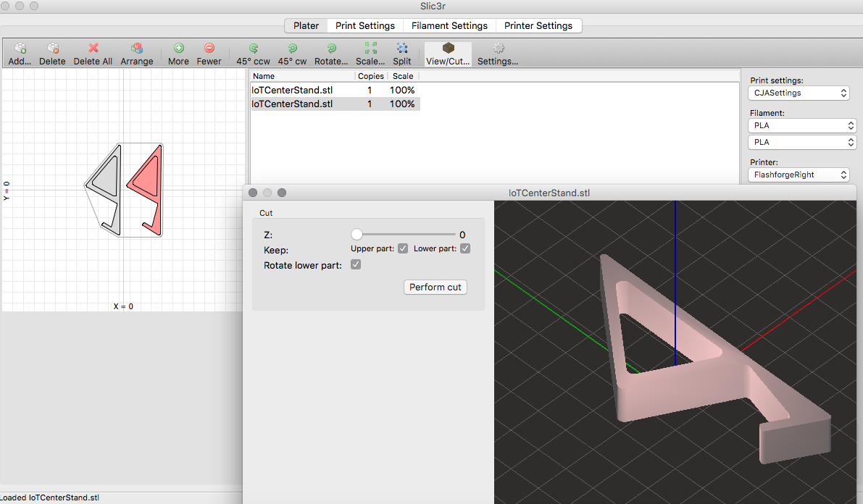This screenshot has width=863, height=504.
Task: Click the Copies column header
Action: pos(371,76)
